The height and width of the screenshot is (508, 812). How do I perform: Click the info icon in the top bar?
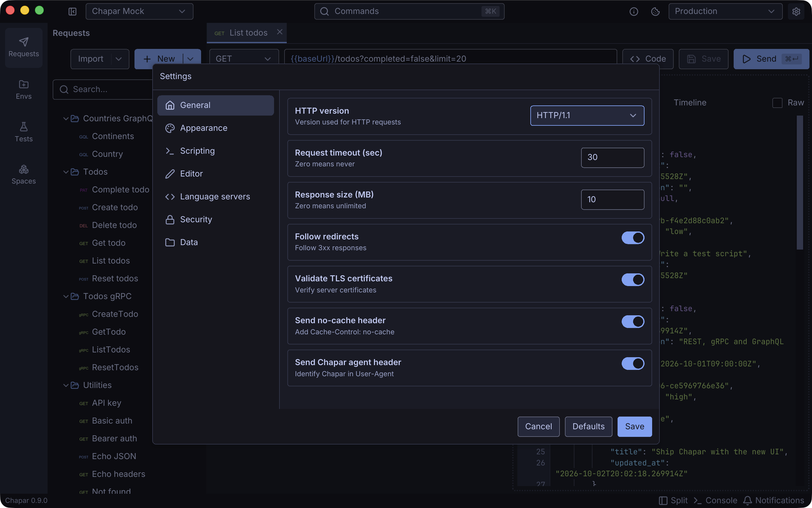633,11
